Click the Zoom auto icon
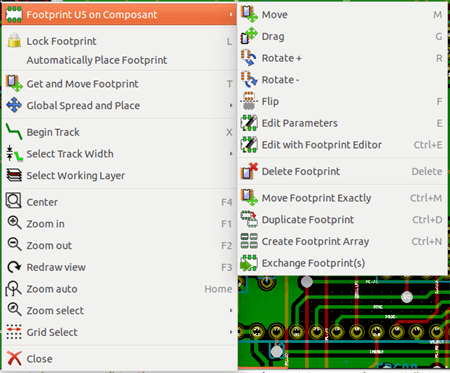 point(13,288)
